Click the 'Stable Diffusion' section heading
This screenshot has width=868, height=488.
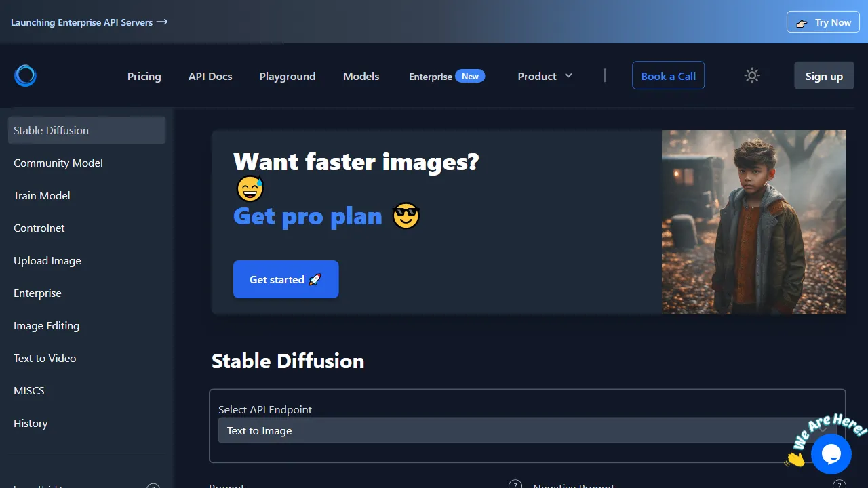pos(288,361)
